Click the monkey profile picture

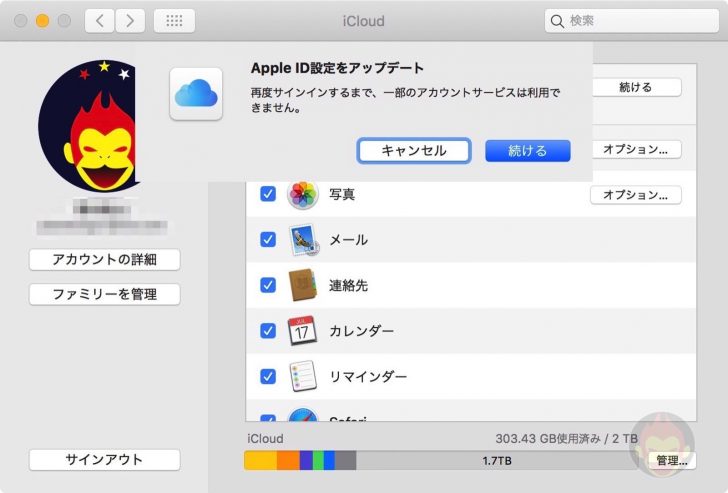click(89, 125)
